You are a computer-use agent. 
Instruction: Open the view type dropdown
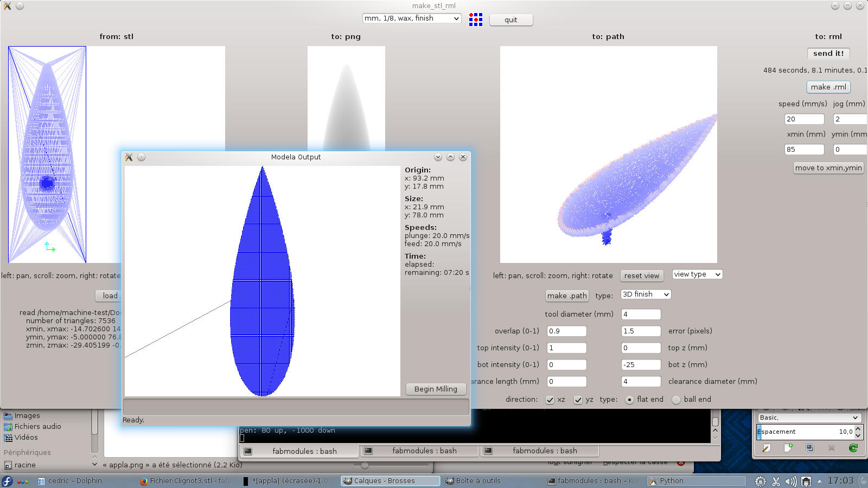click(697, 274)
